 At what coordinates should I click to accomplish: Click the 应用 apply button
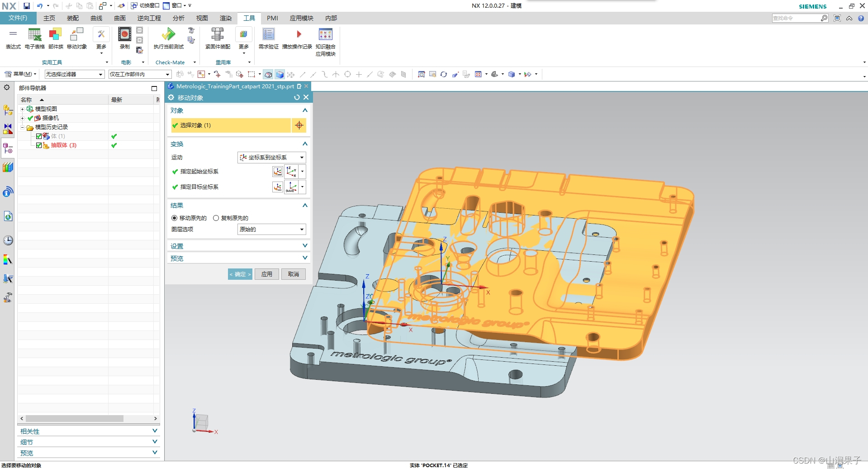click(x=267, y=274)
